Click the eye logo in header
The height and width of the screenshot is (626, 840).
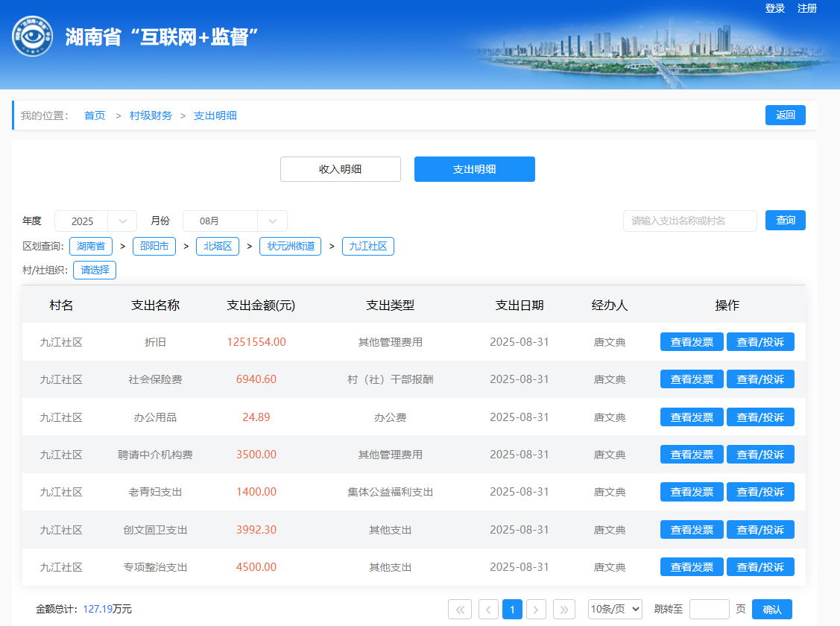tap(32, 36)
